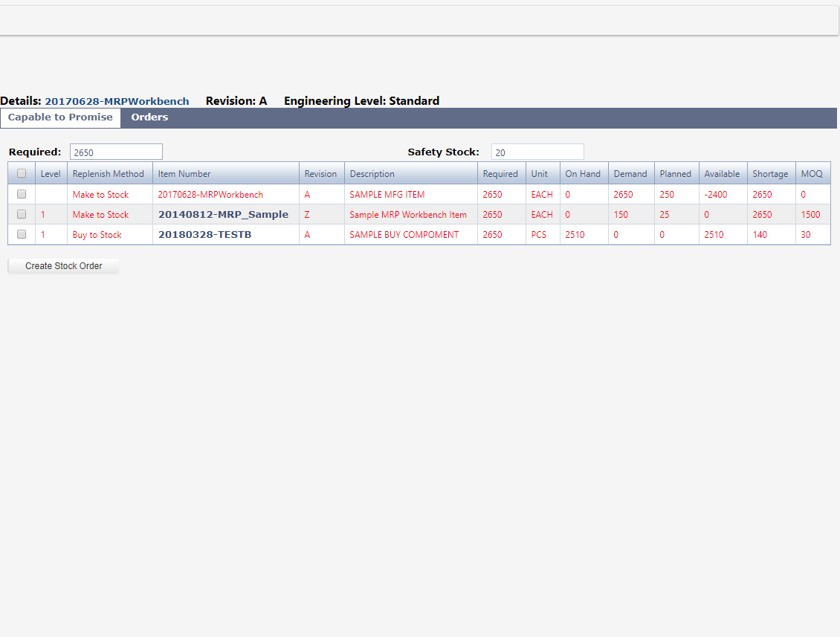
Task: Check the box for 20170628-MRPWorkbench row
Action: 22,194
